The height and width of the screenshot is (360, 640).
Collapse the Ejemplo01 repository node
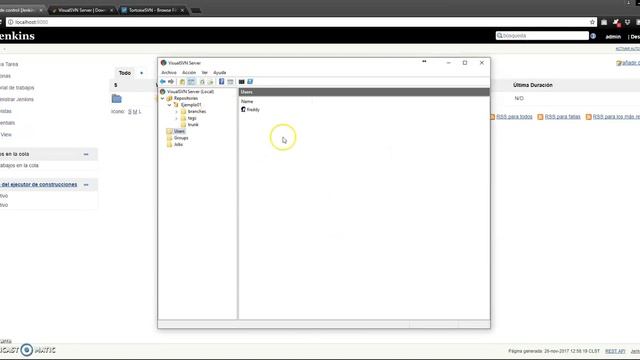(x=169, y=105)
